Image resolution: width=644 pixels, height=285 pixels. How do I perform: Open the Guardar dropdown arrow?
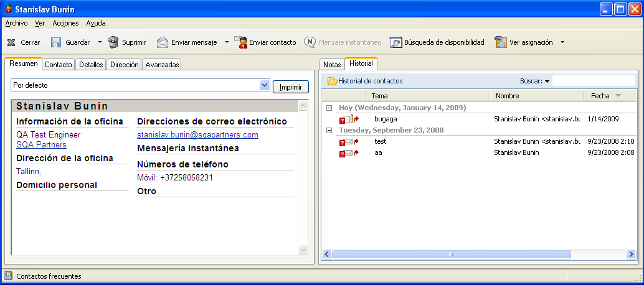point(100,42)
